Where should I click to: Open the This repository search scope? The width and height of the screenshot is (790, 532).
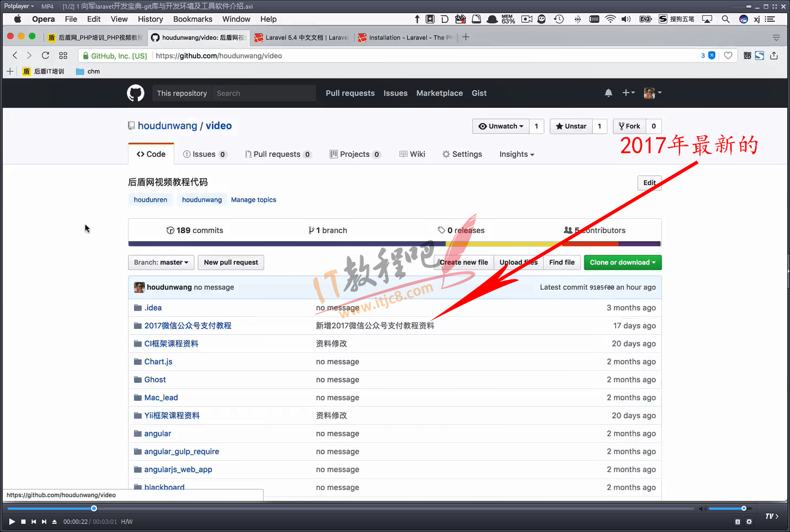point(182,93)
